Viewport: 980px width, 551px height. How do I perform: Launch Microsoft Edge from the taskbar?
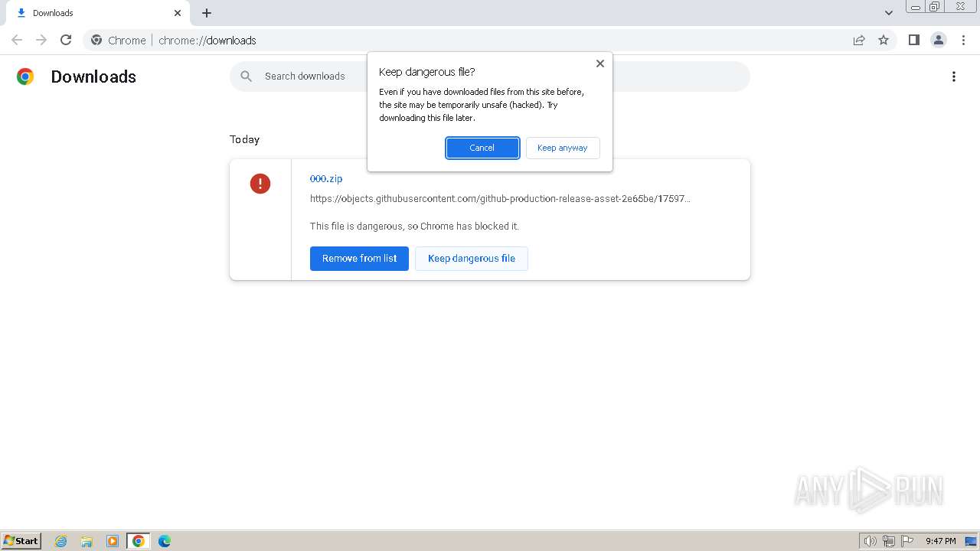pos(165,541)
